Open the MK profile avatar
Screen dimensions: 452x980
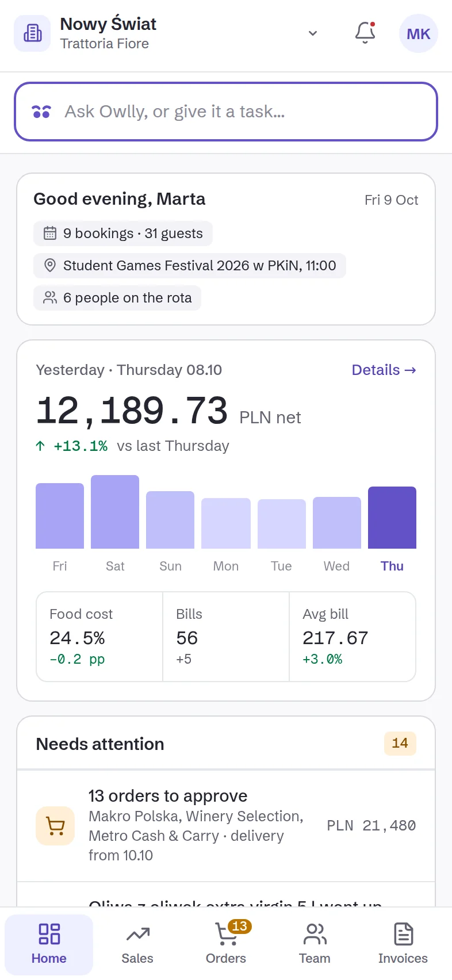pos(419,33)
